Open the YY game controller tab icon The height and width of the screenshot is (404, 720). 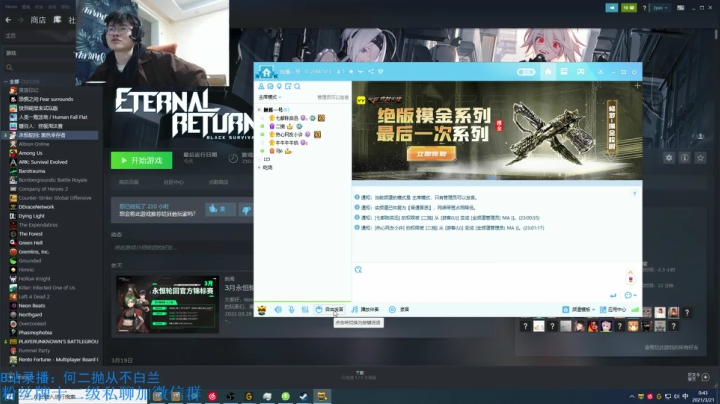(x=580, y=72)
